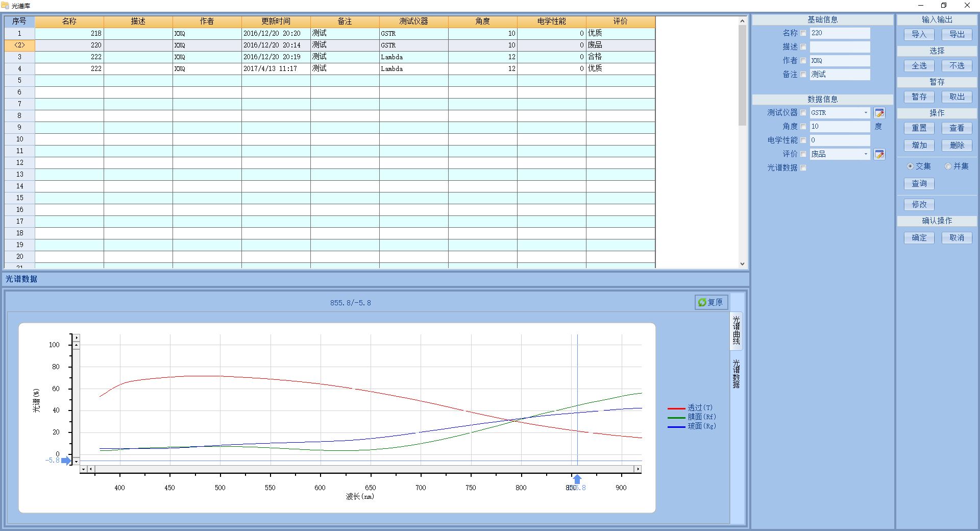Click the 删除 delete button

coord(957,146)
